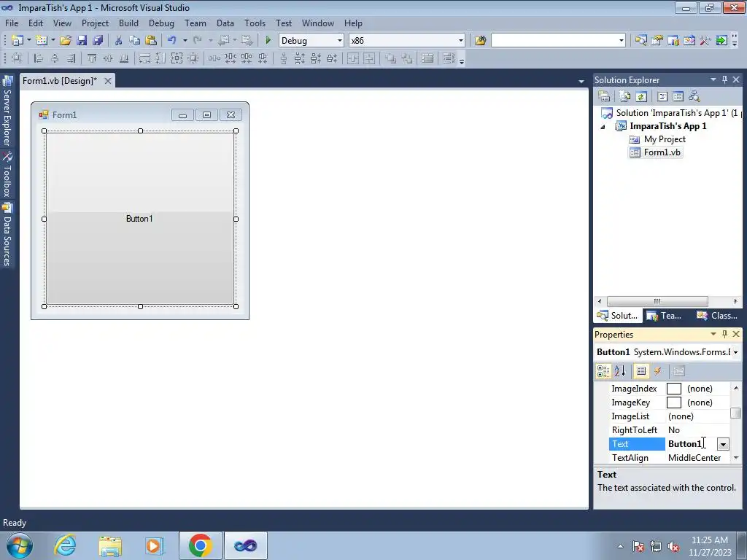Open the Project menu
Viewport: 747px width, 560px height.
point(95,23)
